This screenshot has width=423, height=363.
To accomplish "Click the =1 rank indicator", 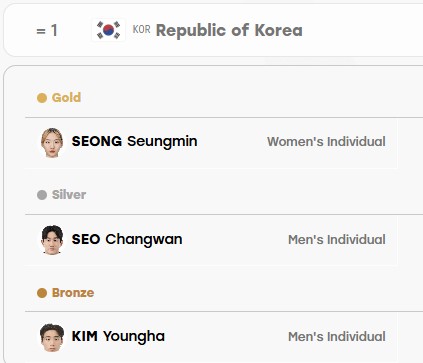I will coord(47,31).
